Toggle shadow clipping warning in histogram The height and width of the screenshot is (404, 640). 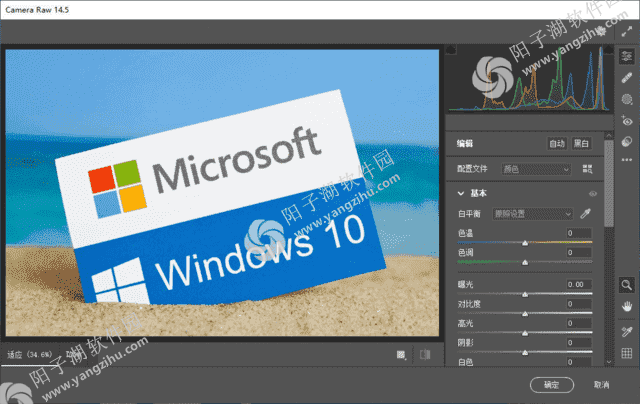pyautogui.click(x=451, y=50)
